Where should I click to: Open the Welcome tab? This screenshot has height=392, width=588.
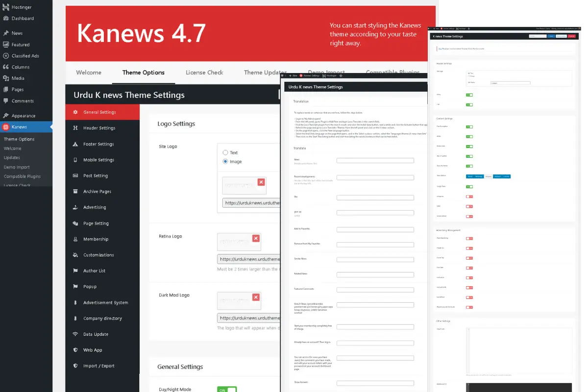89,73
